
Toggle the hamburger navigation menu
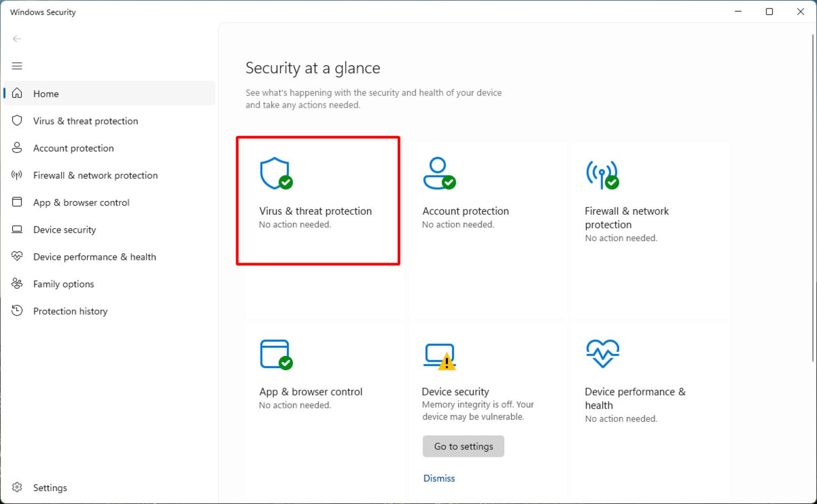[17, 66]
